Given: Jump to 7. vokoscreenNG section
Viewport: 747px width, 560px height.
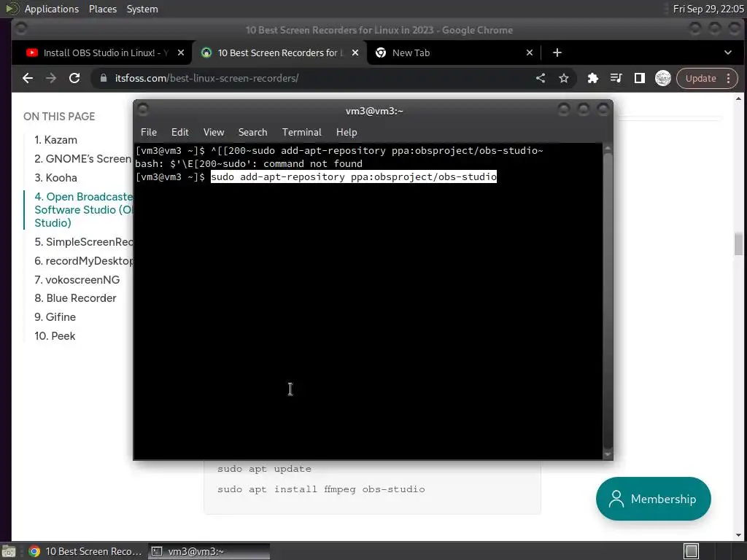Looking at the screenshot, I should [77, 280].
